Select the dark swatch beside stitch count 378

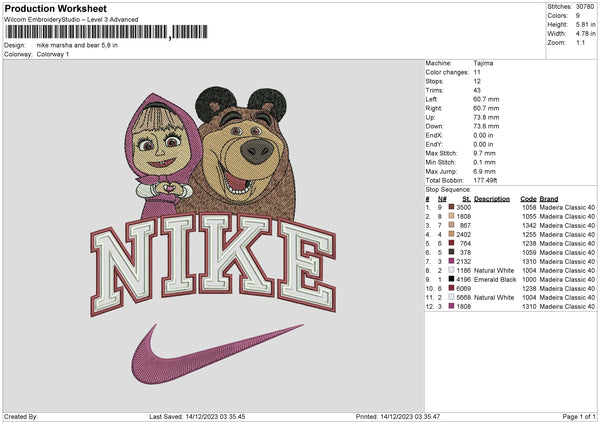tap(452, 252)
